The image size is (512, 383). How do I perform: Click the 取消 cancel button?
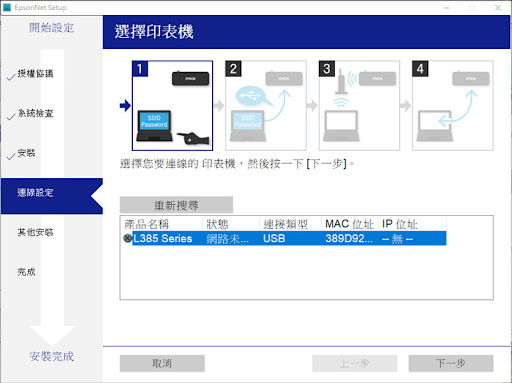tap(162, 363)
